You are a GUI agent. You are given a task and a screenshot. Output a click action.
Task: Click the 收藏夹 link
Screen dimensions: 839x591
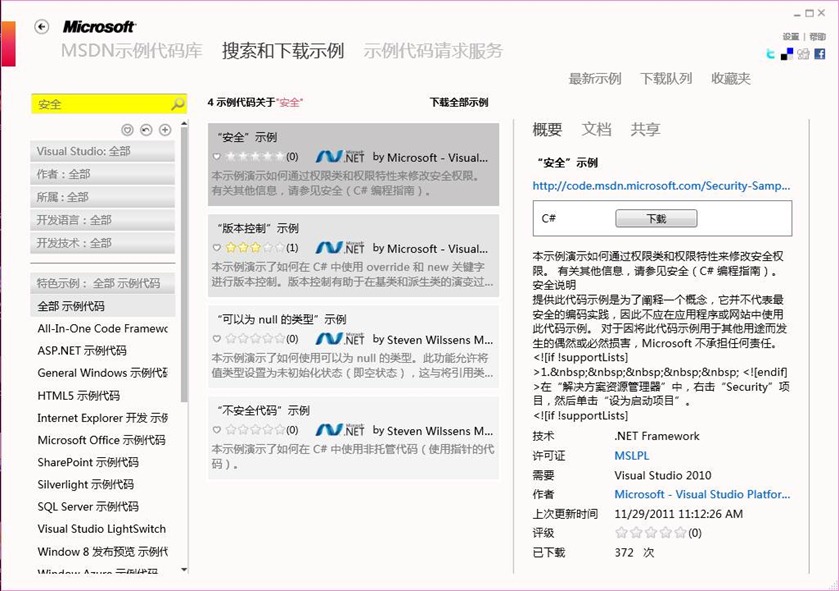click(x=731, y=79)
